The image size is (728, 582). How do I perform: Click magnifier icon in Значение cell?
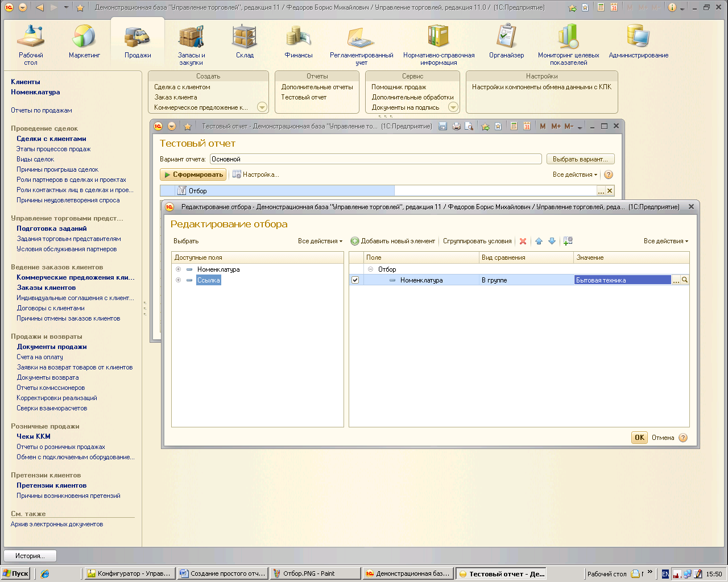685,280
